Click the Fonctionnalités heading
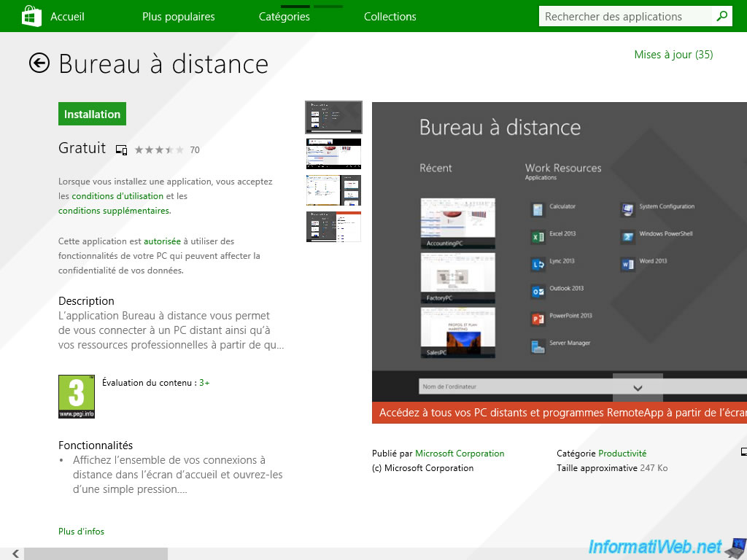Viewport: 747px width, 560px height. click(96, 446)
